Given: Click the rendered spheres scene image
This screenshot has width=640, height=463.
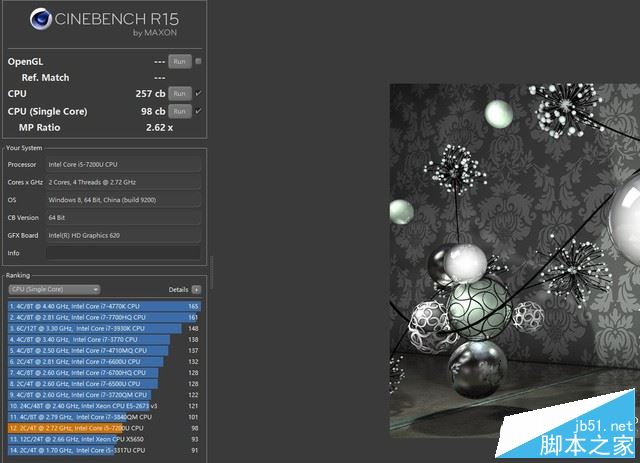Looking at the screenshot, I should click(515, 261).
